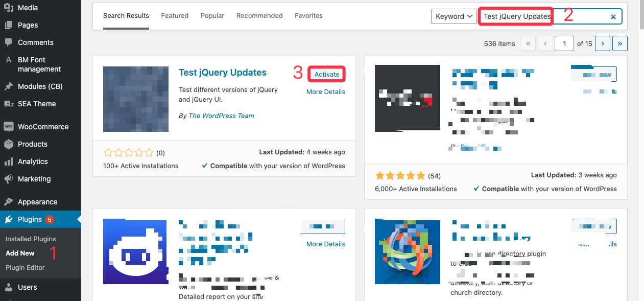Image resolution: width=644 pixels, height=301 pixels.
Task: Click '100+ Active Installations' text
Action: point(141,166)
